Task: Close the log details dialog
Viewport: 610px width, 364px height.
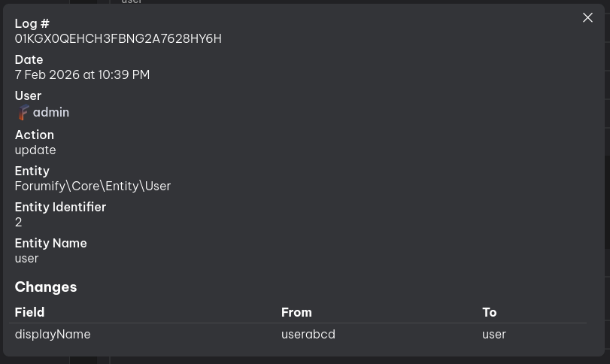Action: point(587,18)
